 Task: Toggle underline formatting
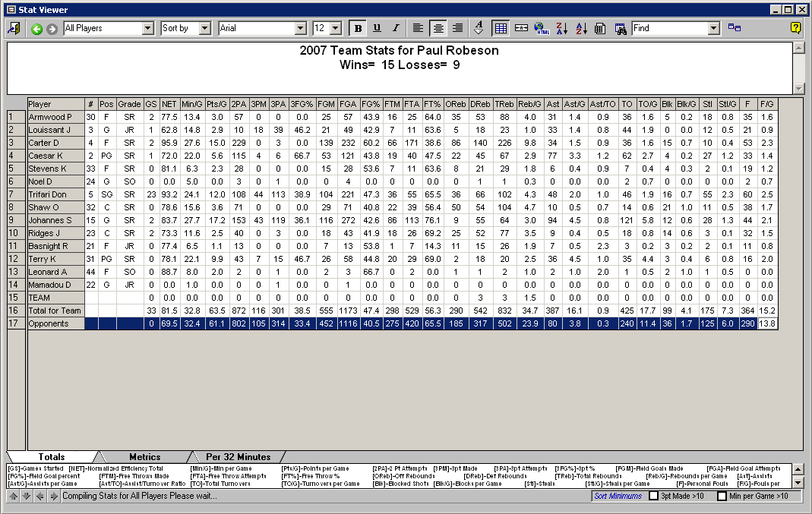click(377, 28)
